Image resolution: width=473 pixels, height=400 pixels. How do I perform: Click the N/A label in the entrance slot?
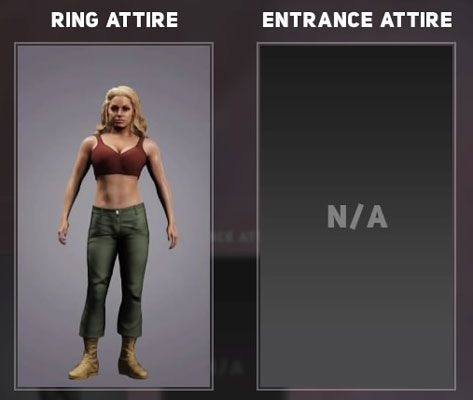click(x=357, y=217)
